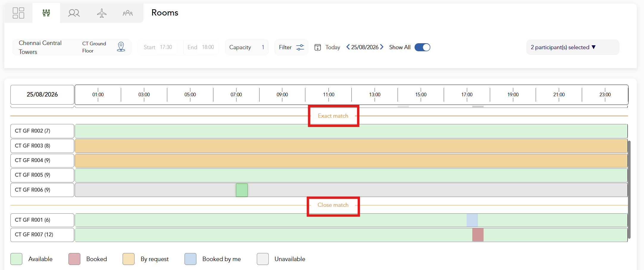Click the R002 available timeline bar
Viewport: 644px width, 270px height.
click(351, 131)
